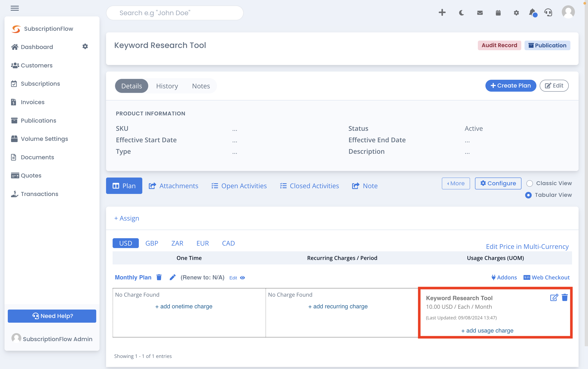Click + add recurring charge

click(338, 306)
